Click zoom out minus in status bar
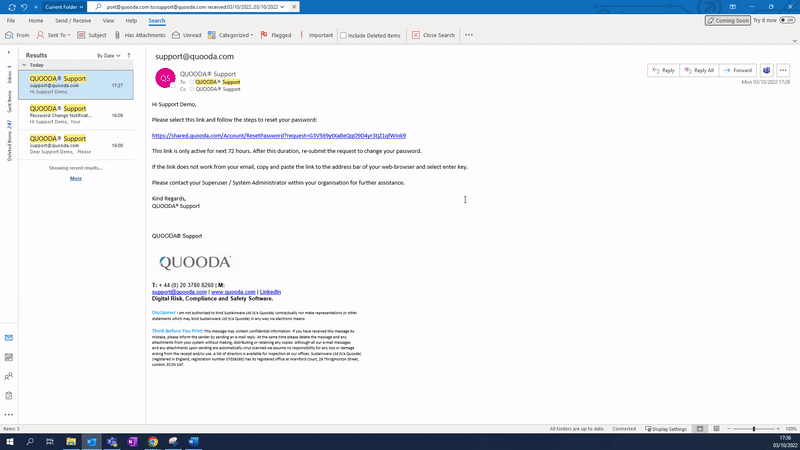 pos(729,429)
